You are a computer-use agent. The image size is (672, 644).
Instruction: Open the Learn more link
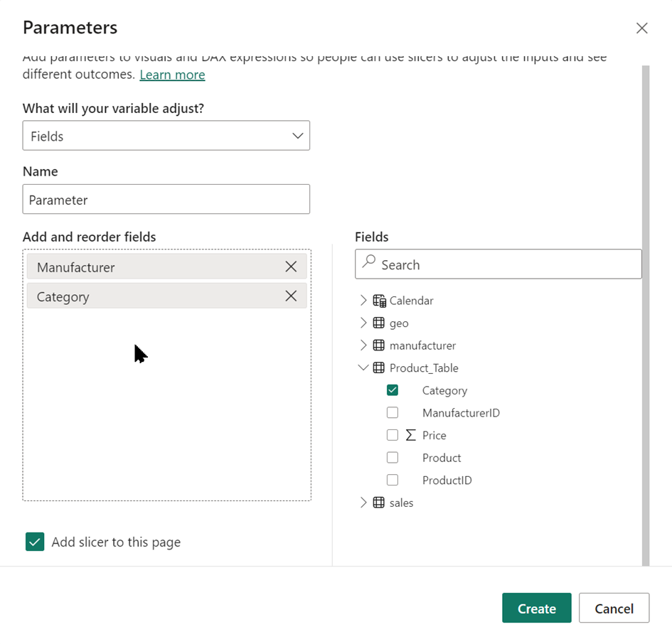point(172,75)
